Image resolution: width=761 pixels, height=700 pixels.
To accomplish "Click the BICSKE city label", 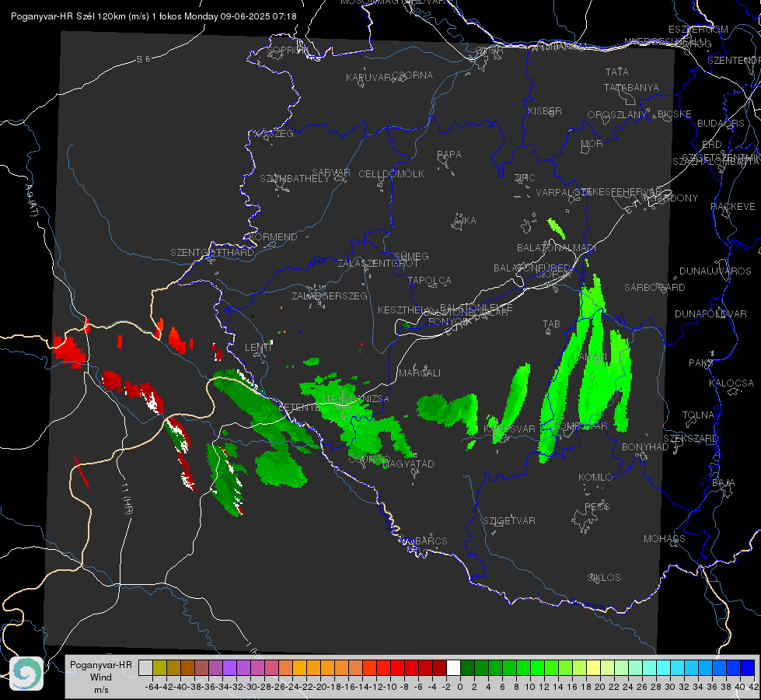I will 675,114.
